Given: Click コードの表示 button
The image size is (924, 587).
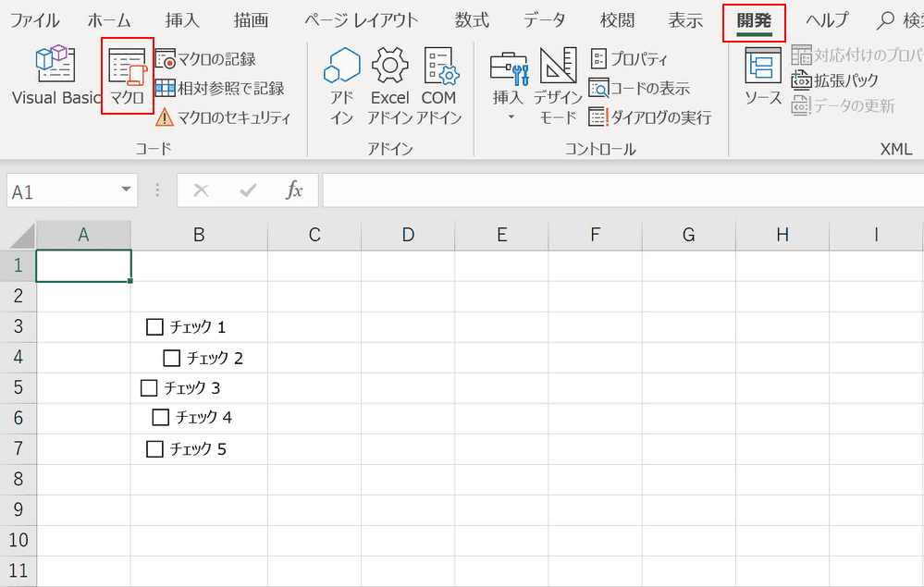Looking at the screenshot, I should pyautogui.click(x=639, y=89).
